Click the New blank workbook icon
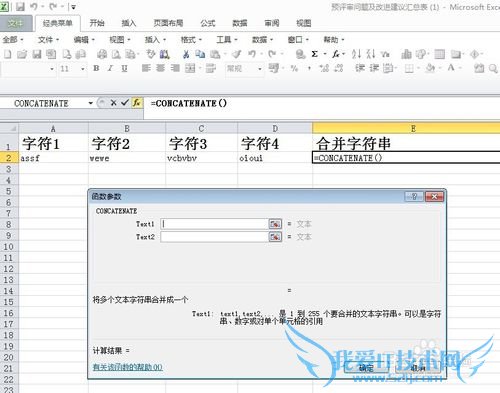 7,54
